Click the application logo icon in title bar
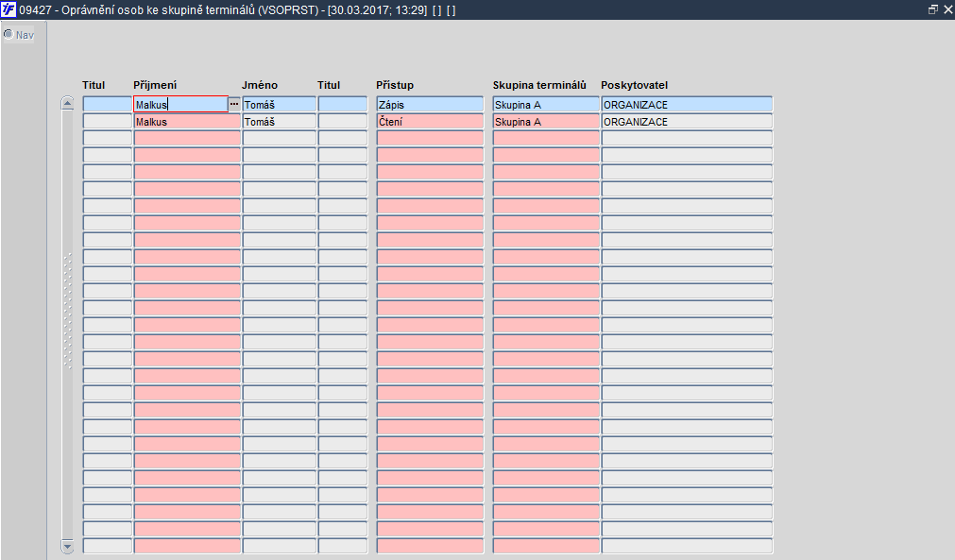Image resolution: width=955 pixels, height=560 pixels. (9, 9)
